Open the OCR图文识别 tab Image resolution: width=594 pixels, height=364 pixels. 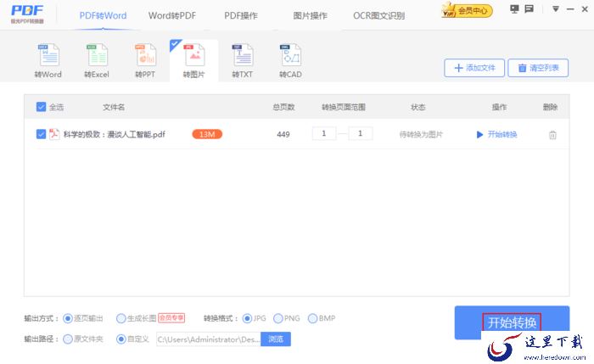click(378, 15)
